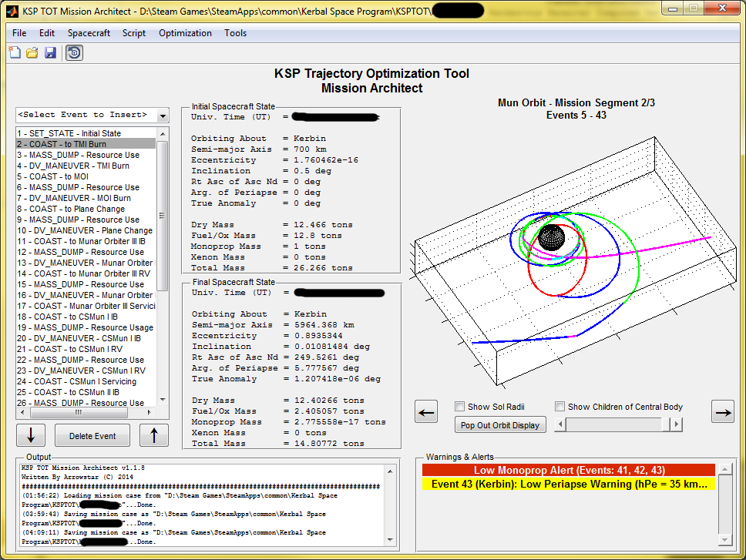The height and width of the screenshot is (560, 746).
Task: Open the Select Event to Insert dropdown
Action: point(163,115)
